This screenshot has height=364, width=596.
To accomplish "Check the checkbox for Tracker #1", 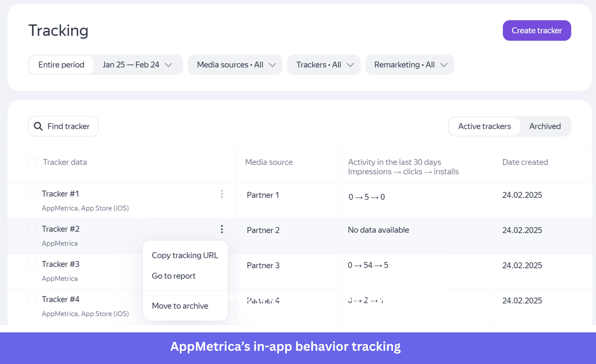I will [x=32, y=192].
